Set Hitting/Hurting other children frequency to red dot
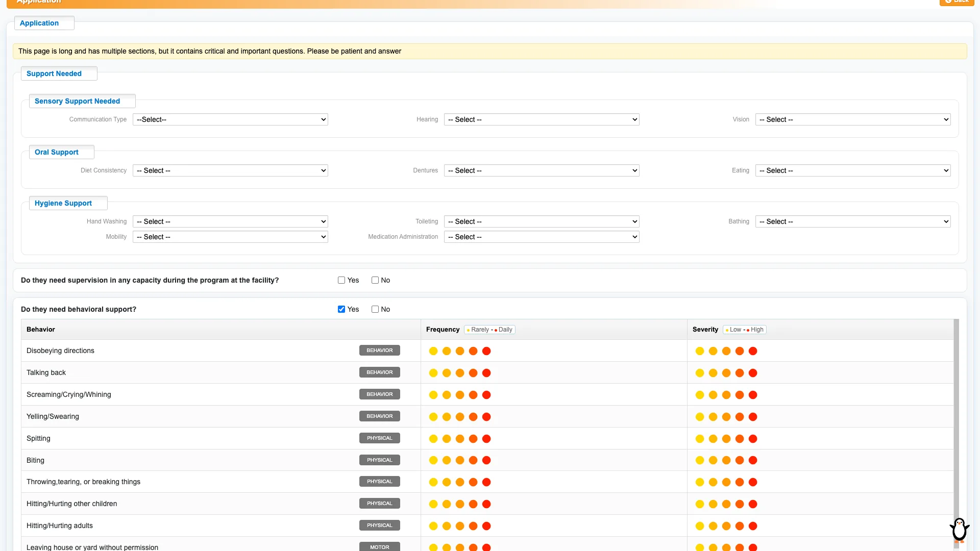Viewport: 980px width, 551px height. click(486, 504)
